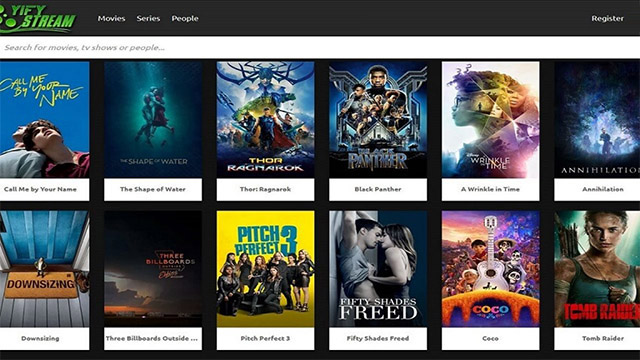Image resolution: width=640 pixels, height=360 pixels.
Task: Open the Movies menu
Action: [x=111, y=18]
